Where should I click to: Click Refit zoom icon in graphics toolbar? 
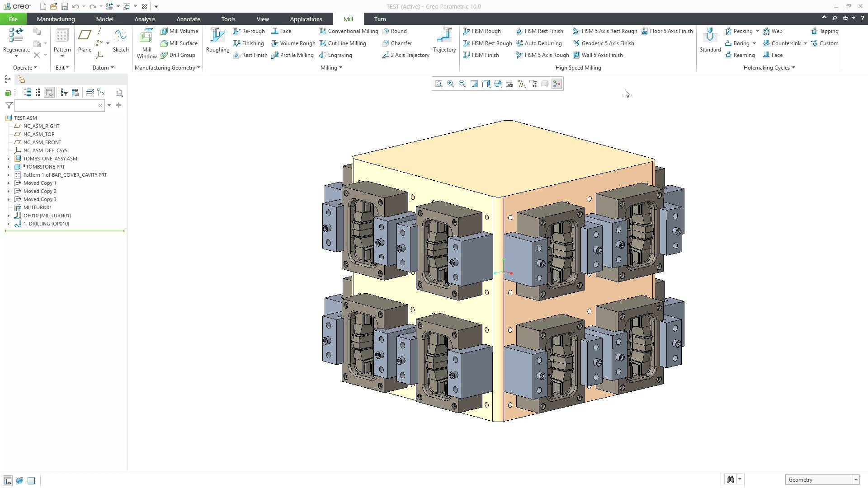tap(439, 84)
